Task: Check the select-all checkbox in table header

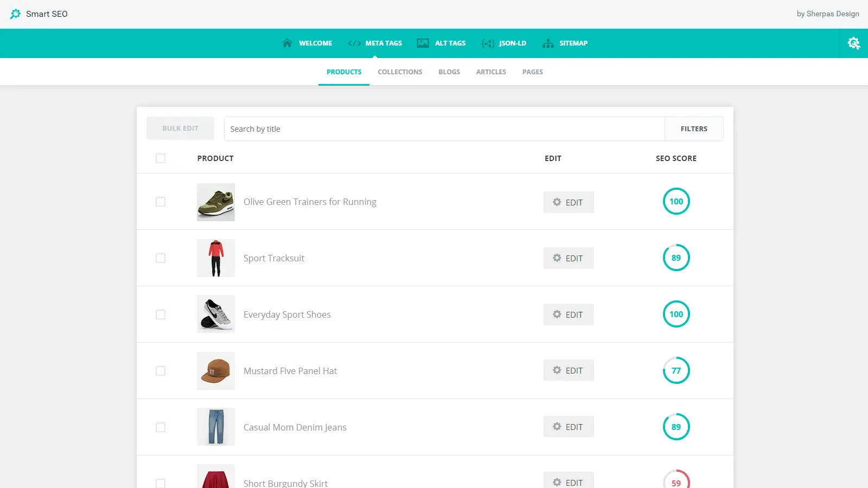Action: (x=161, y=158)
